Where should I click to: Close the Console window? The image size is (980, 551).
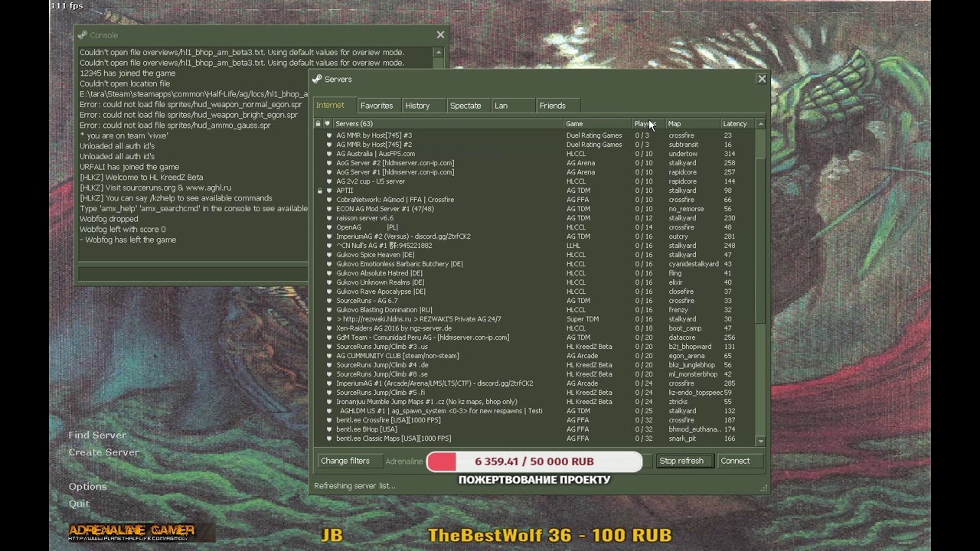click(x=440, y=34)
